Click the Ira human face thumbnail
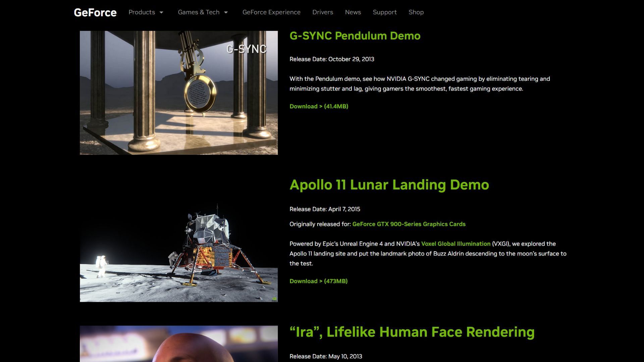644x362 pixels. tap(179, 344)
